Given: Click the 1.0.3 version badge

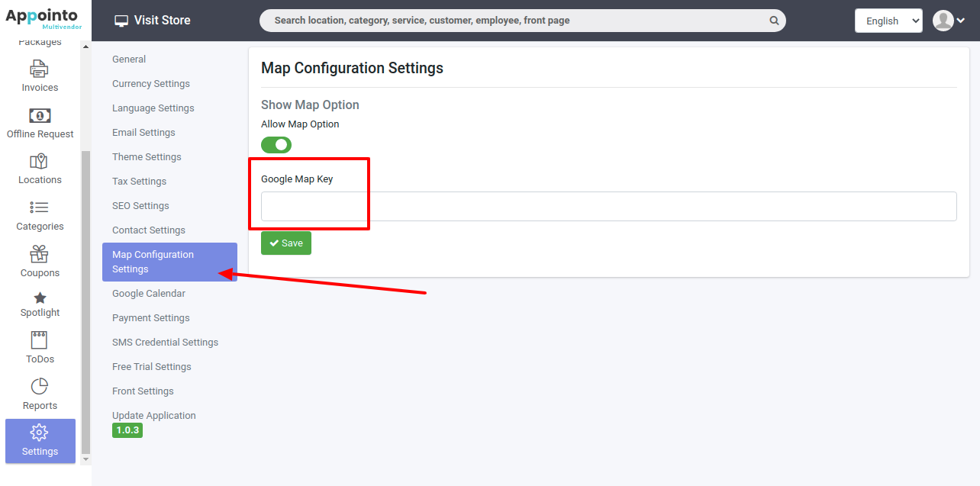Looking at the screenshot, I should click(127, 430).
